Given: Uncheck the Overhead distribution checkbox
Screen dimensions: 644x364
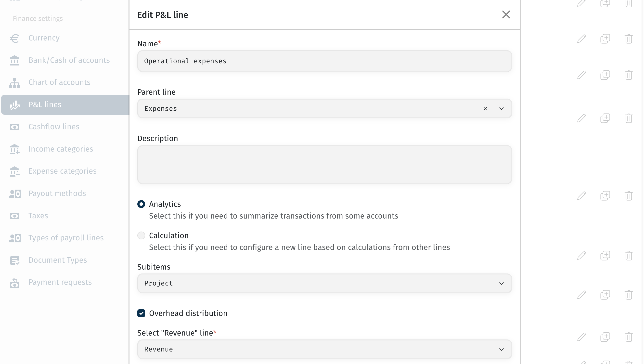Looking at the screenshot, I should [x=141, y=313].
